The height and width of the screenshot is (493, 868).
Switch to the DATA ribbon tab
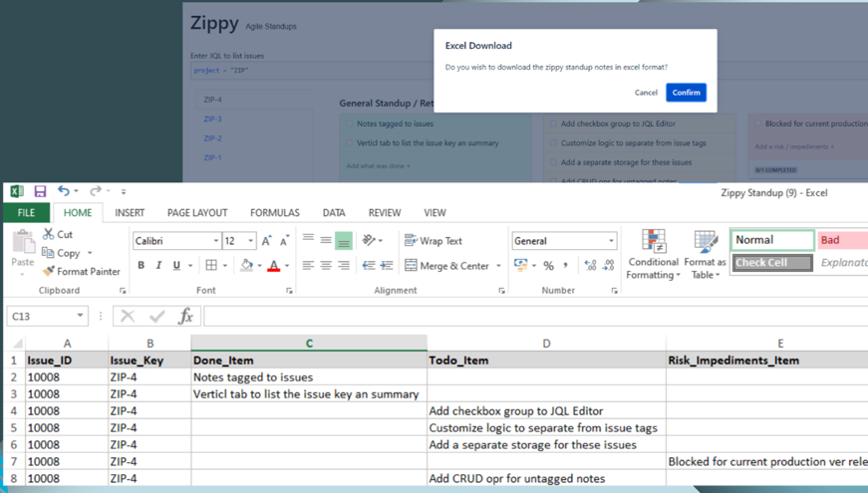tap(334, 212)
